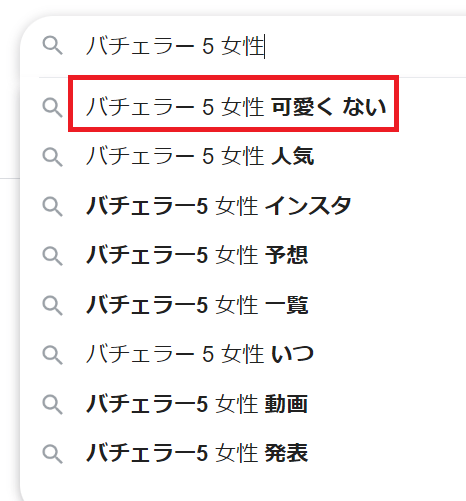Click magnifier icon beside 可愛く ない suggestion
This screenshot has height=501, width=466.
[x=52, y=107]
